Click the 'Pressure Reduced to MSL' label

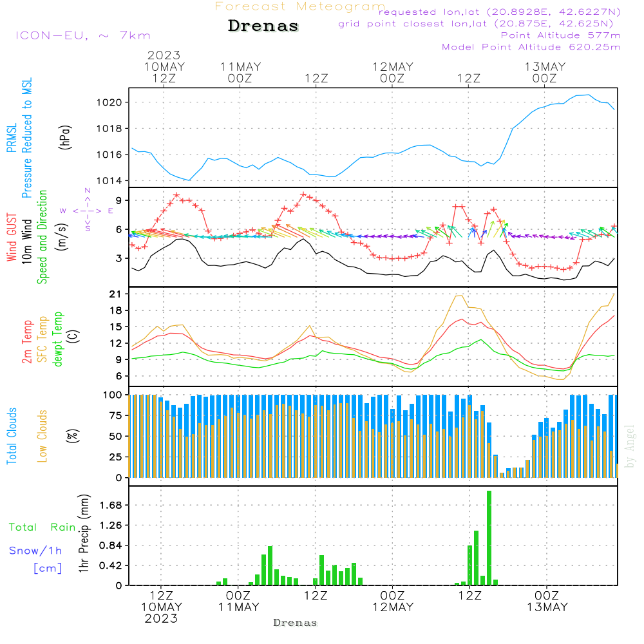coord(26,138)
